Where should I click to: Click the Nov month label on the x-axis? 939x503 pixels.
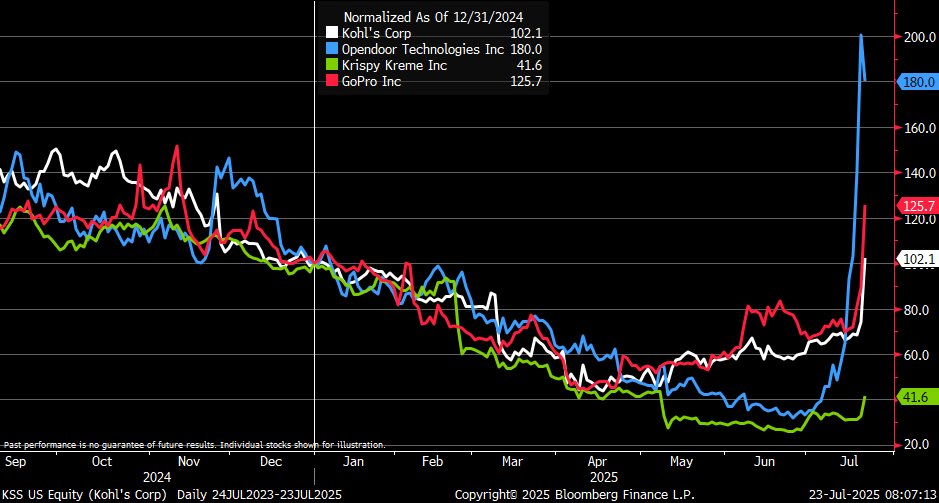(189, 462)
